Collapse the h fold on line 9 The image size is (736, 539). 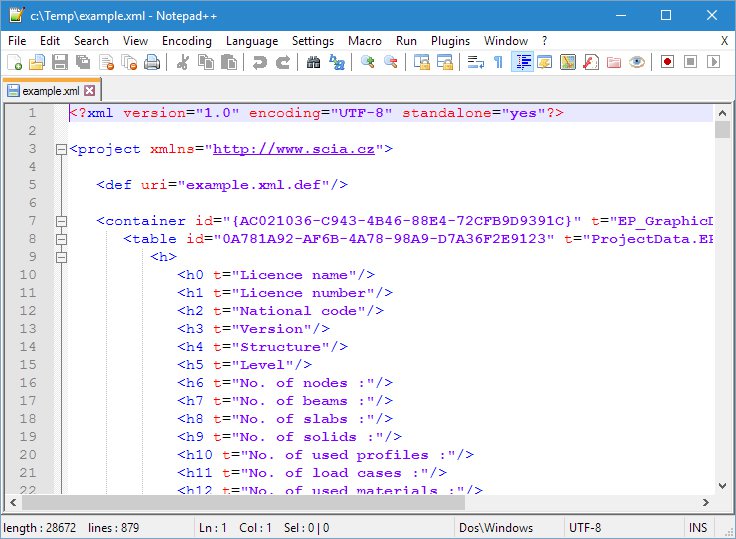(x=61, y=257)
